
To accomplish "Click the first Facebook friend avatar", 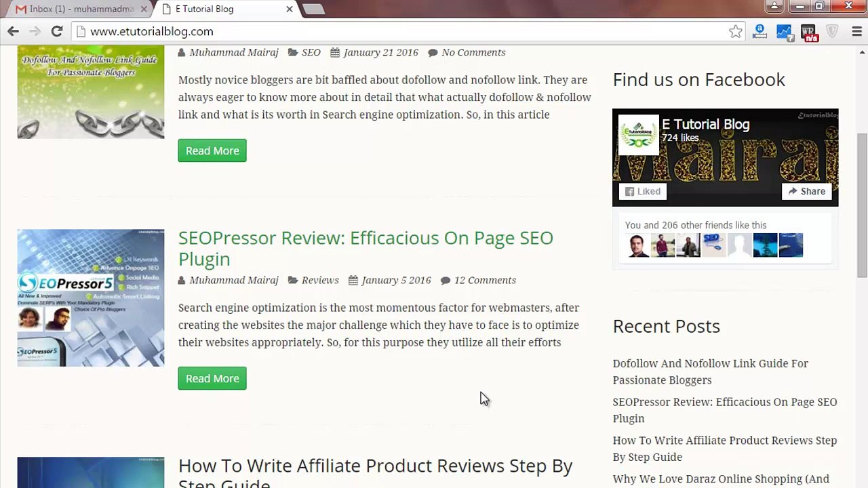I will pyautogui.click(x=637, y=245).
